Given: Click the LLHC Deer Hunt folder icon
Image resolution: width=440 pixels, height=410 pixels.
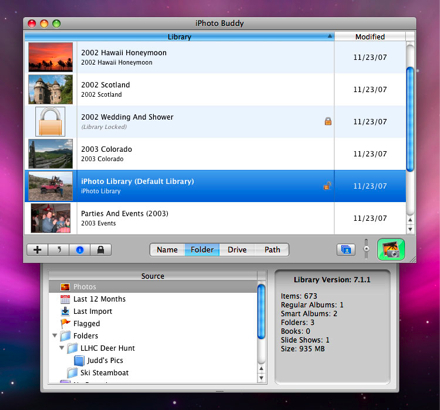Looking at the screenshot, I should (x=72, y=348).
